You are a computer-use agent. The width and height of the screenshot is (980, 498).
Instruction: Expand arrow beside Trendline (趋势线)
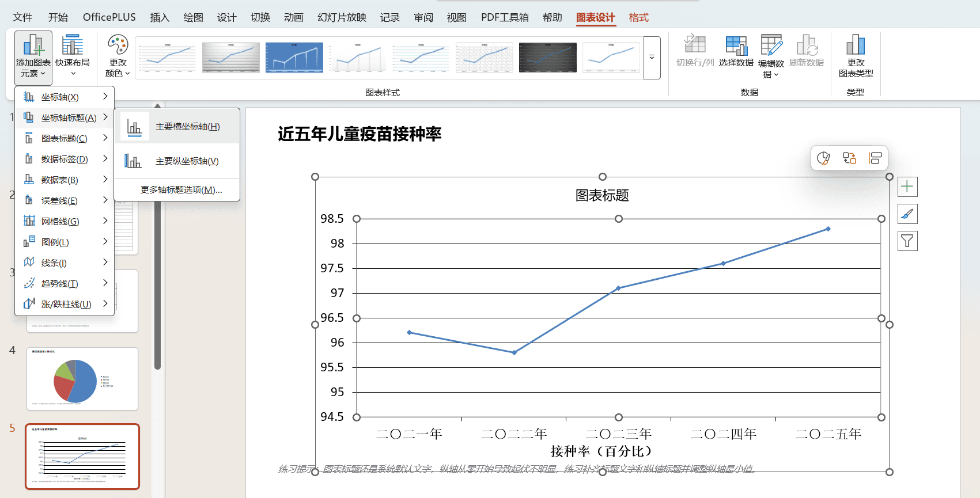pos(105,283)
